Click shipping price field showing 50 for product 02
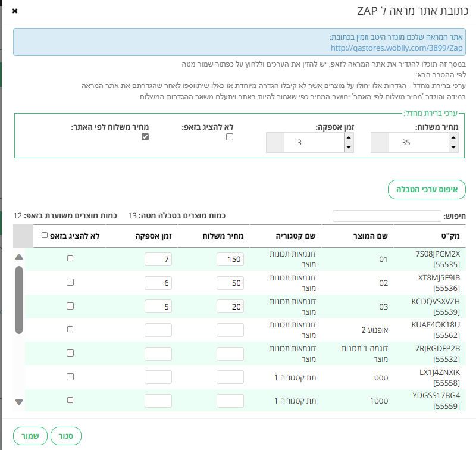Screen dimensions: 476x450 pyautogui.click(x=230, y=283)
